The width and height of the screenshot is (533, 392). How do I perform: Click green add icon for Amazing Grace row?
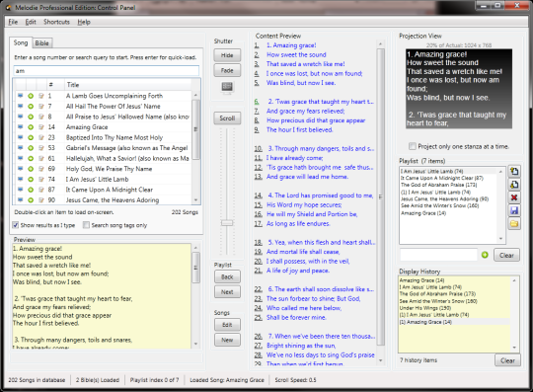(x=31, y=127)
